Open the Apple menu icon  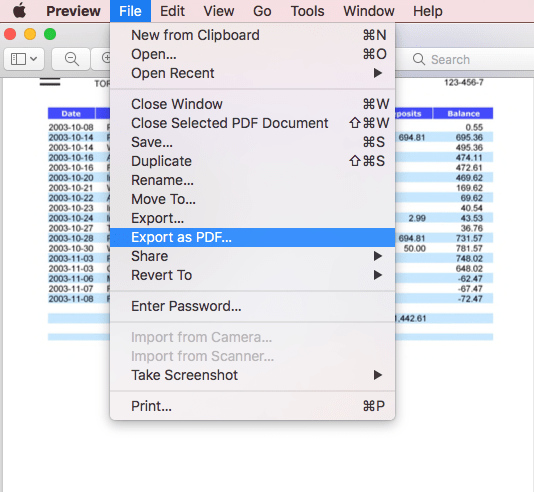pos(19,11)
